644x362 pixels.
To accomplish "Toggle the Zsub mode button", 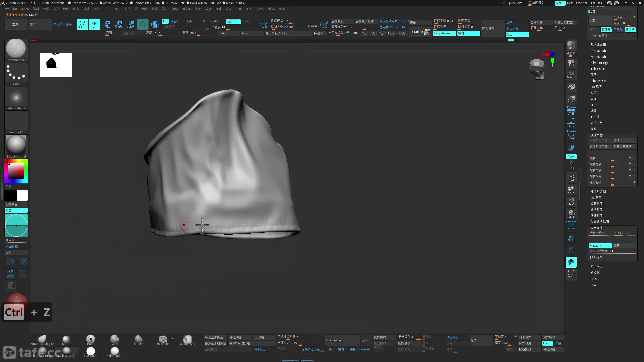I will 233,22.
